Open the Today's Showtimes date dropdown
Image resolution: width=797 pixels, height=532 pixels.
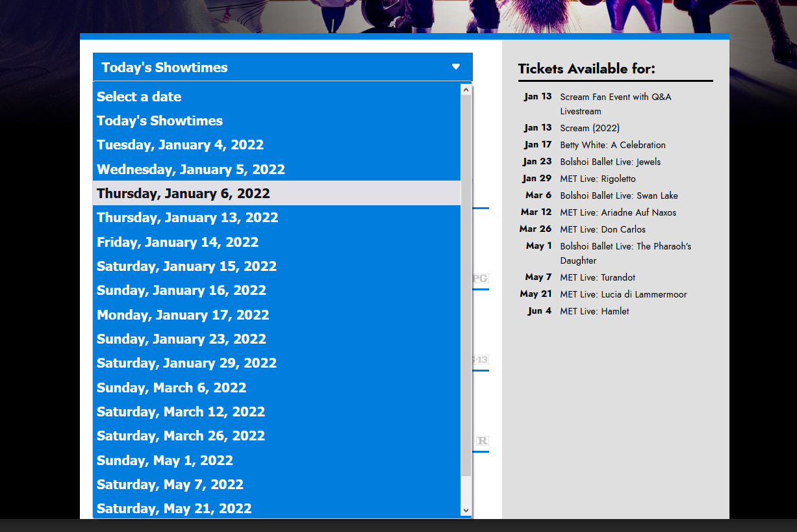point(283,67)
